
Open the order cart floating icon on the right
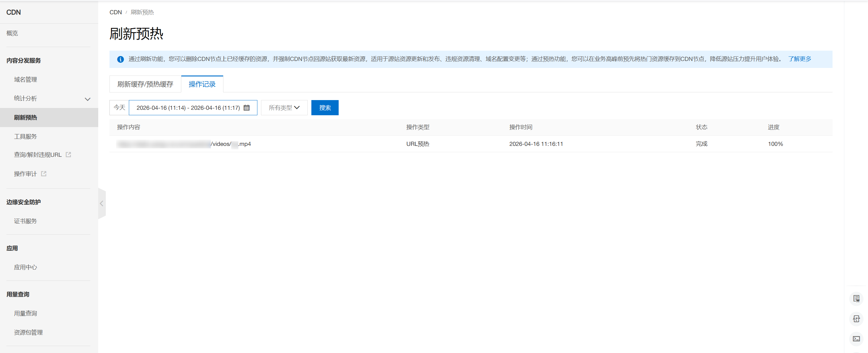[x=856, y=299]
